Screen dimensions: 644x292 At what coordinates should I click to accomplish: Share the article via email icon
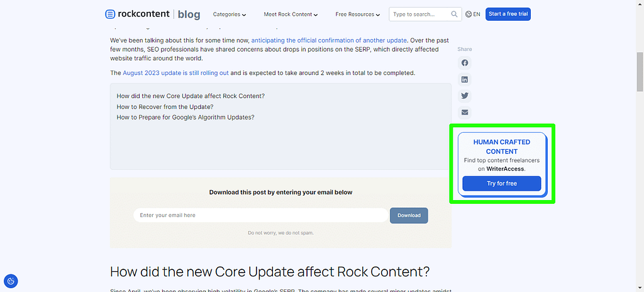465,112
